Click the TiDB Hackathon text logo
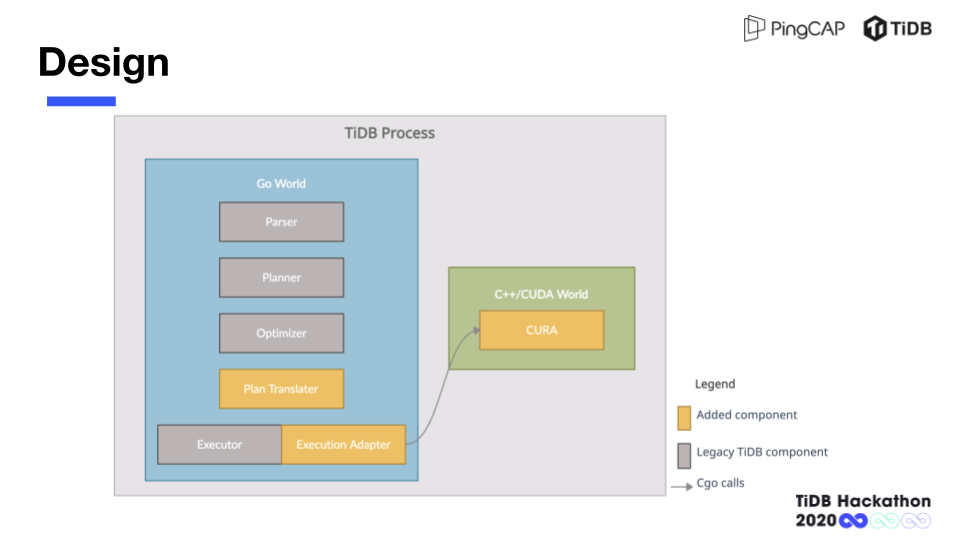Screen dimensions: 960x540 863,501
